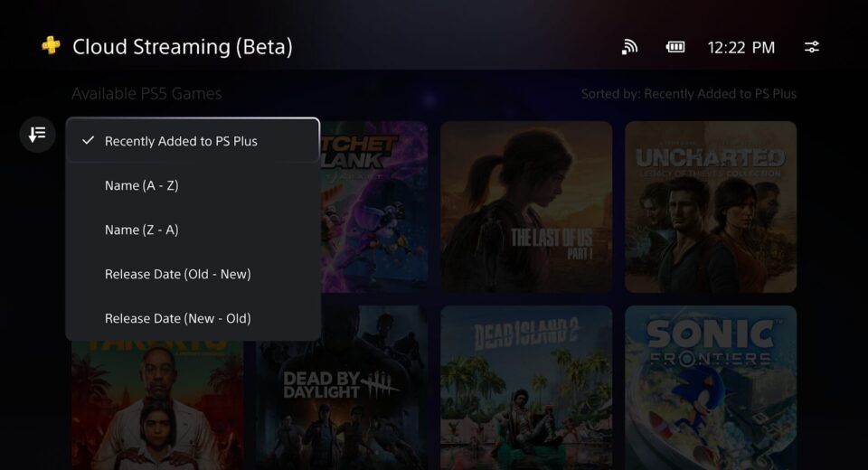Click the controller battery icon

(675, 47)
